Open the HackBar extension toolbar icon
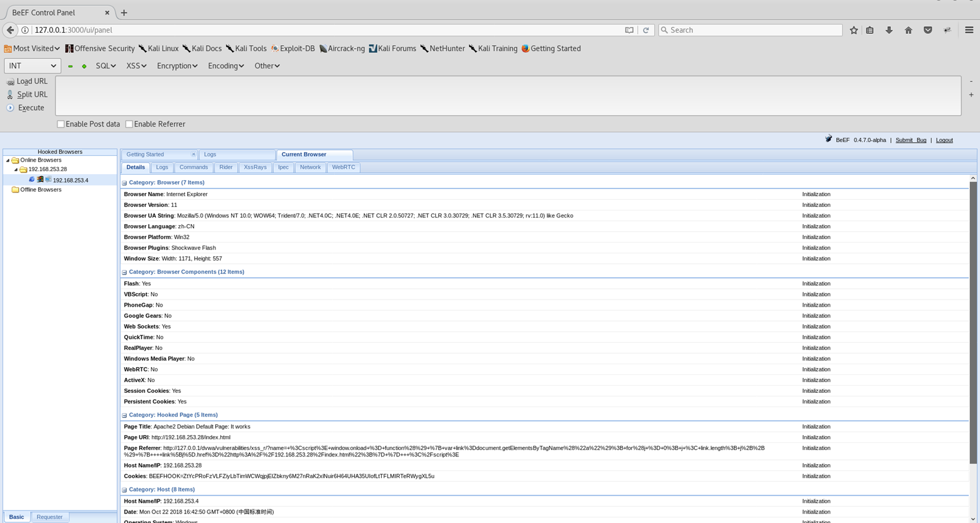 pyautogui.click(x=947, y=30)
